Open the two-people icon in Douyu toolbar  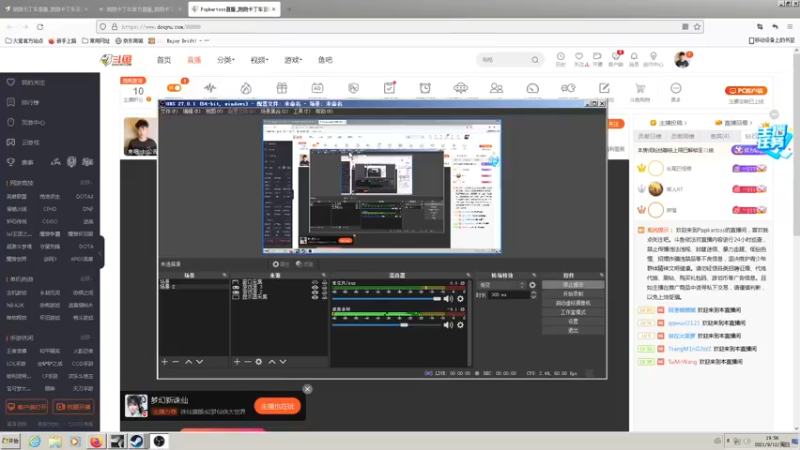click(x=496, y=88)
